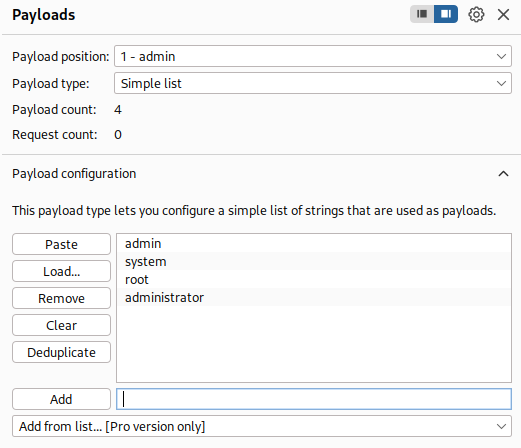This screenshot has height=448, width=521.
Task: Click the Load... button
Action: pos(61,271)
